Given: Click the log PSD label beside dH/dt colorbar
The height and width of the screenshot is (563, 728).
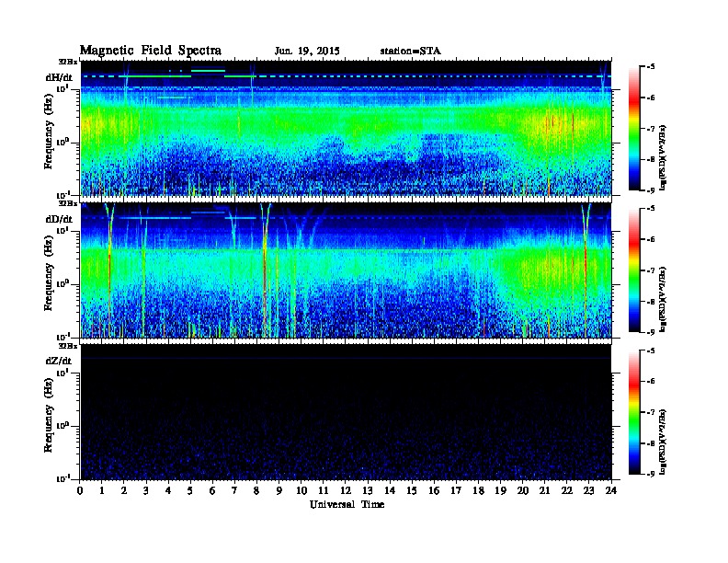Looking at the screenshot, I should click(663, 157).
